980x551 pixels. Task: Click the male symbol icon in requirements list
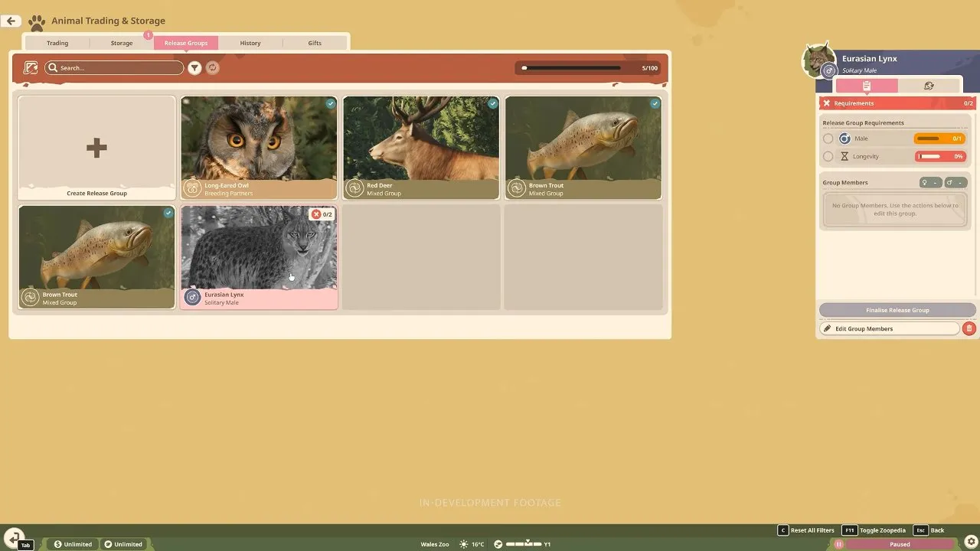coord(844,139)
